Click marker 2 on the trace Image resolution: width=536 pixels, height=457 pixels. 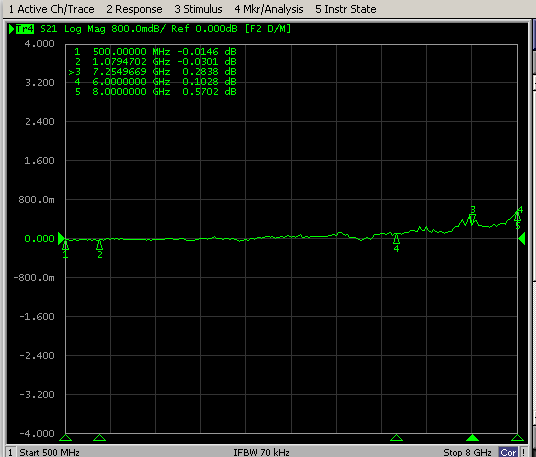[99, 249]
